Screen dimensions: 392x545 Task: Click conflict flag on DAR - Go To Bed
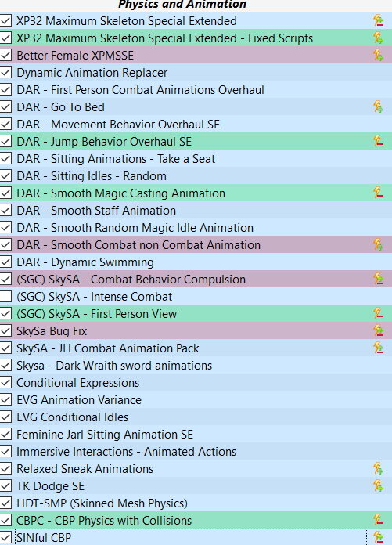[379, 106]
